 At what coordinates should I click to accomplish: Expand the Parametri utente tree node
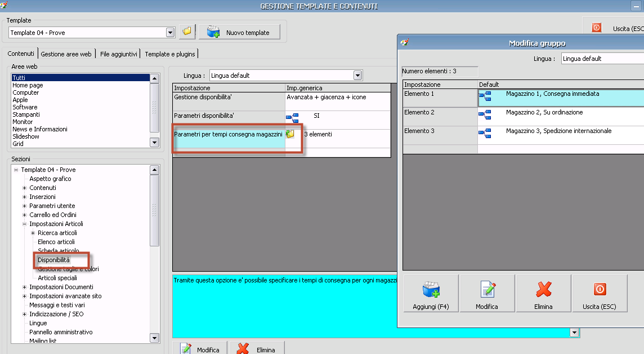click(x=24, y=206)
